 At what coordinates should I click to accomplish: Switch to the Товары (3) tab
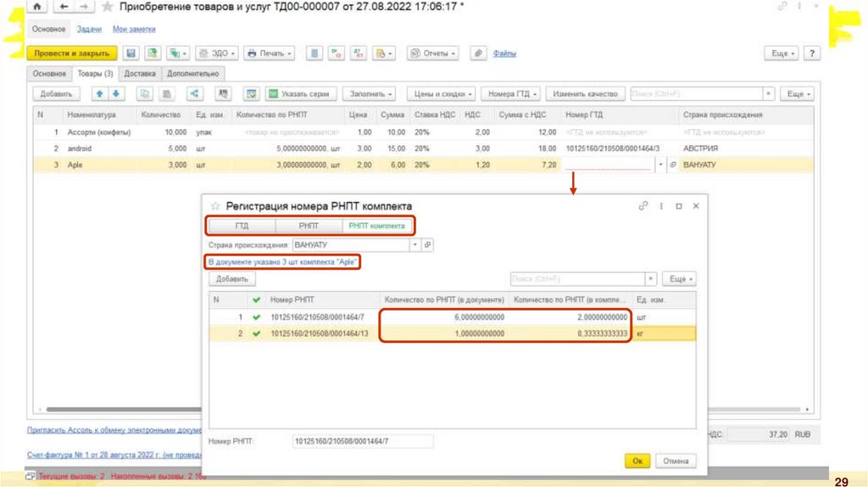pyautogui.click(x=95, y=73)
